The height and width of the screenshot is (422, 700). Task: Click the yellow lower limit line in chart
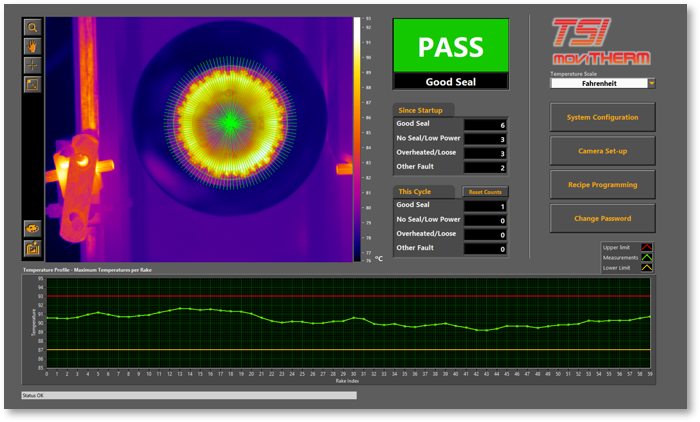(348, 350)
